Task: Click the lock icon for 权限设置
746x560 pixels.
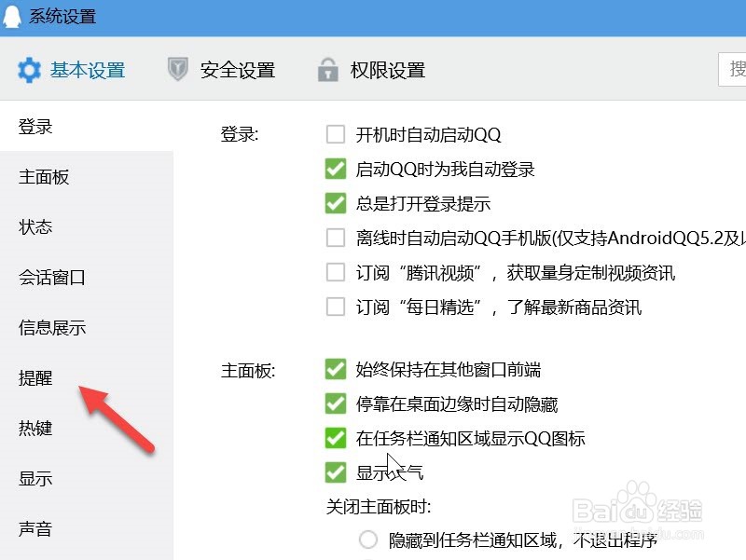Action: (328, 70)
